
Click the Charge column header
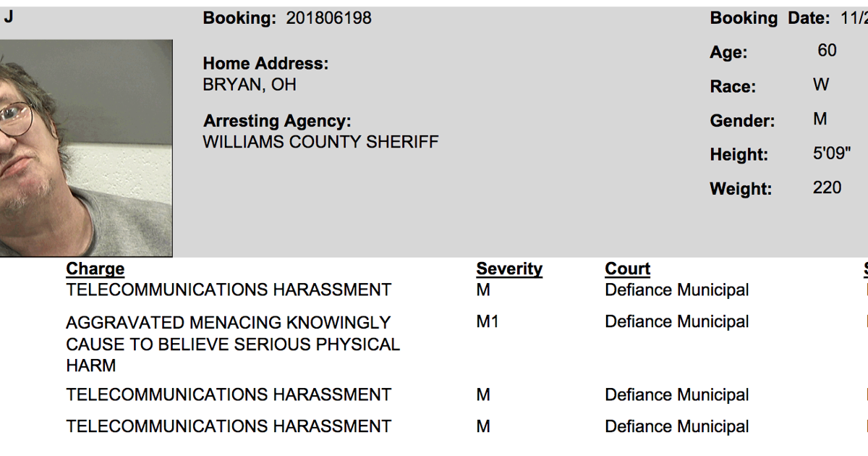point(95,269)
